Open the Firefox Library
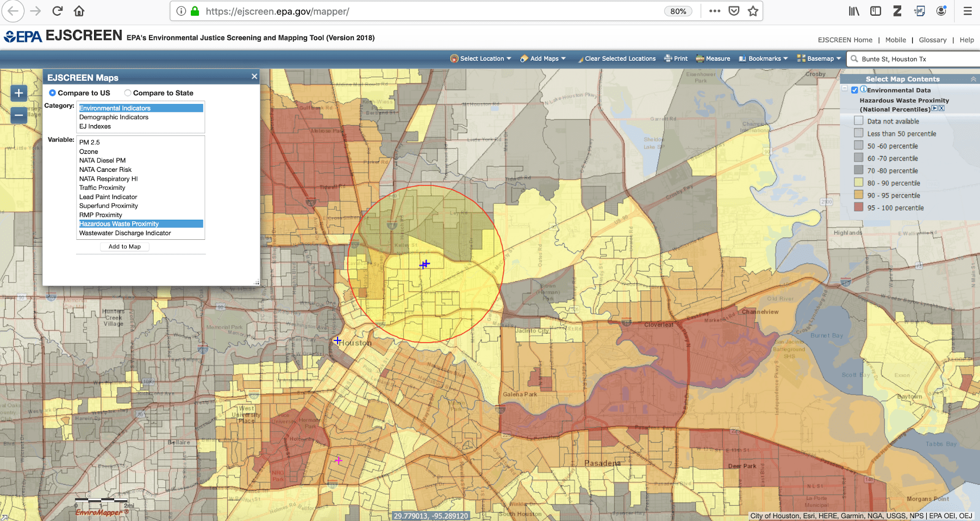Screen dimensions: 980x521 (x=854, y=11)
